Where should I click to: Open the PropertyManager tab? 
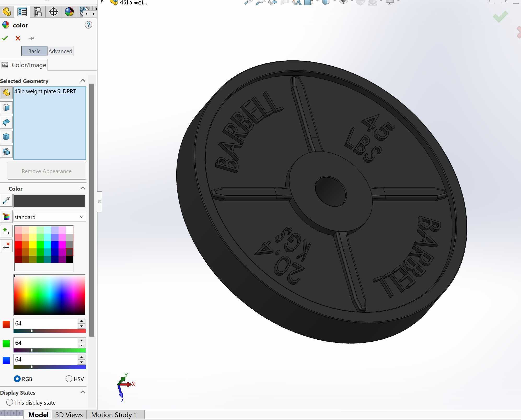22,12
